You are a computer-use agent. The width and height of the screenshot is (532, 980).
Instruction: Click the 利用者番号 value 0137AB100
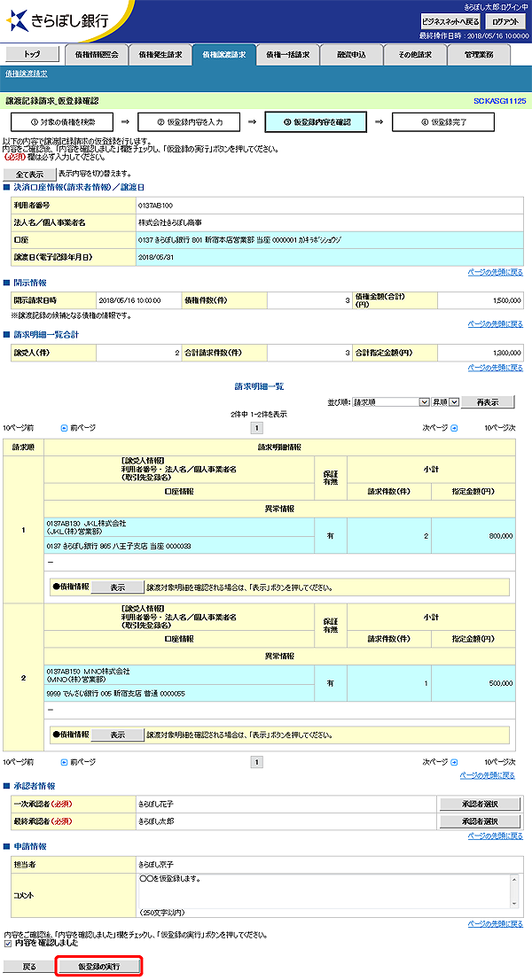click(x=156, y=206)
